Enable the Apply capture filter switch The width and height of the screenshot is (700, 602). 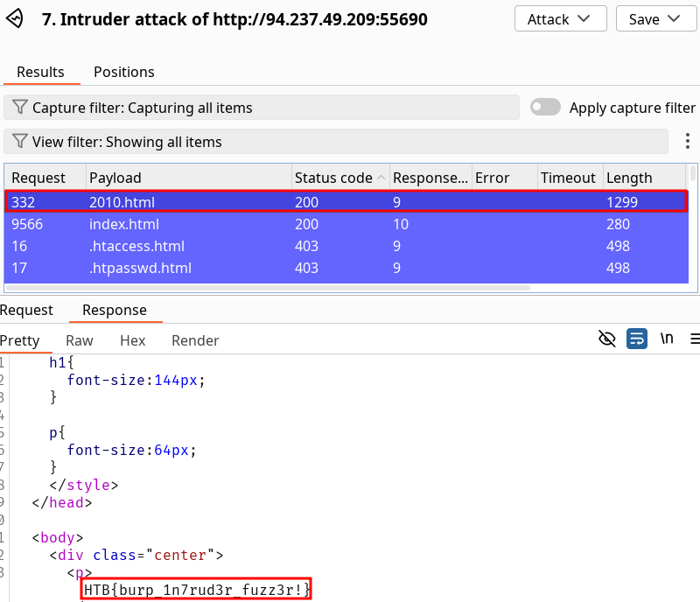click(546, 108)
